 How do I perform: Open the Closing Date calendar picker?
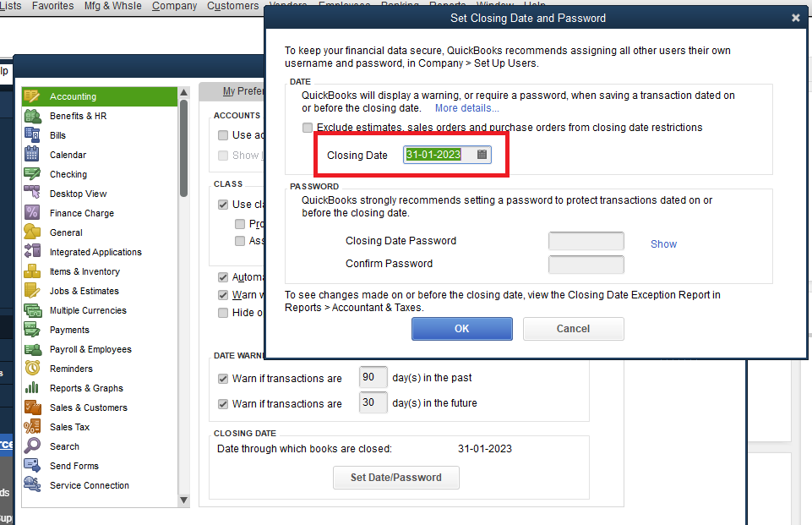[x=482, y=155]
